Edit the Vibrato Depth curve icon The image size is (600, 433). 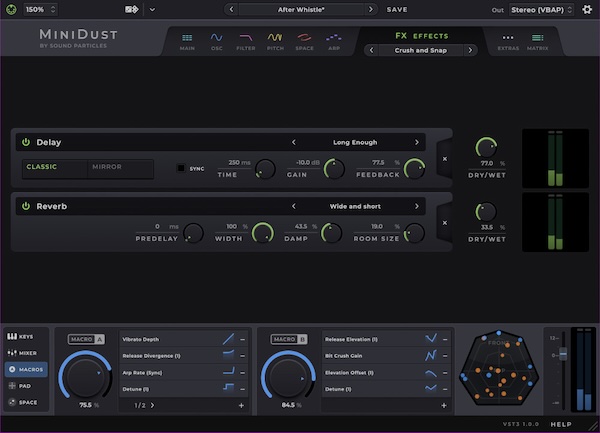coord(228,339)
